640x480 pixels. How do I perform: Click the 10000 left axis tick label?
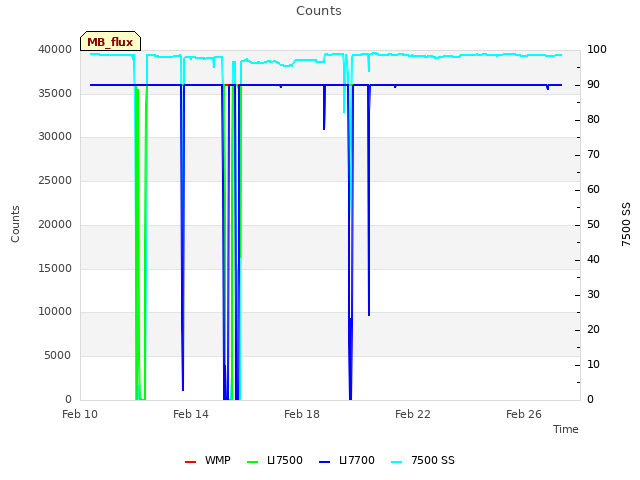pyautogui.click(x=55, y=312)
